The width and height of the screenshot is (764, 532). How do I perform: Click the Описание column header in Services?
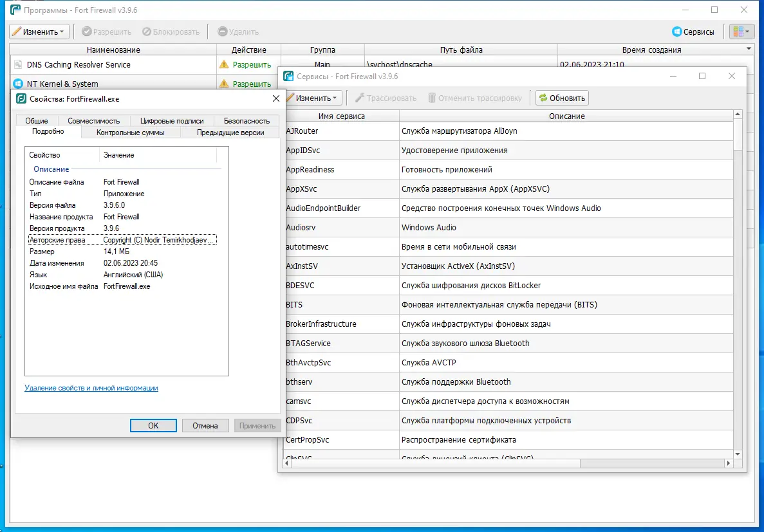click(566, 116)
